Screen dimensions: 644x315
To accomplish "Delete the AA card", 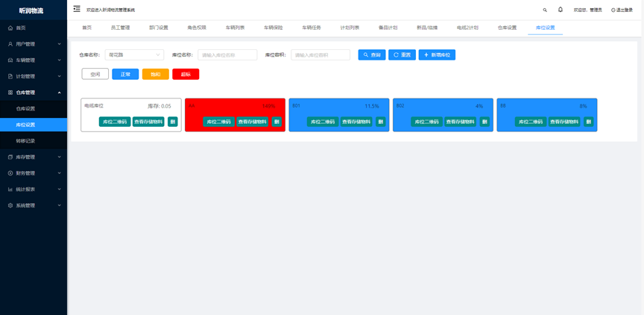I will [x=277, y=122].
